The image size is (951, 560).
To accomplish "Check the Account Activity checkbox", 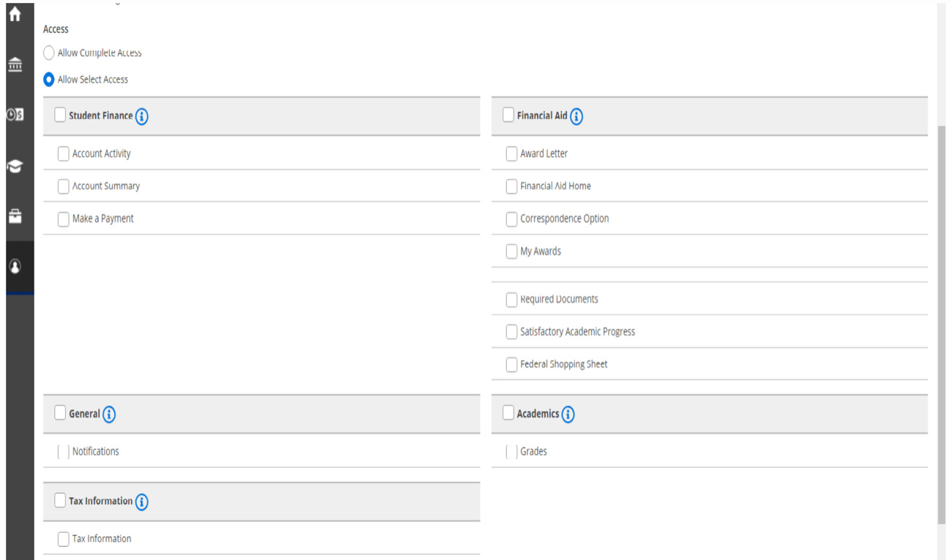I will (64, 154).
